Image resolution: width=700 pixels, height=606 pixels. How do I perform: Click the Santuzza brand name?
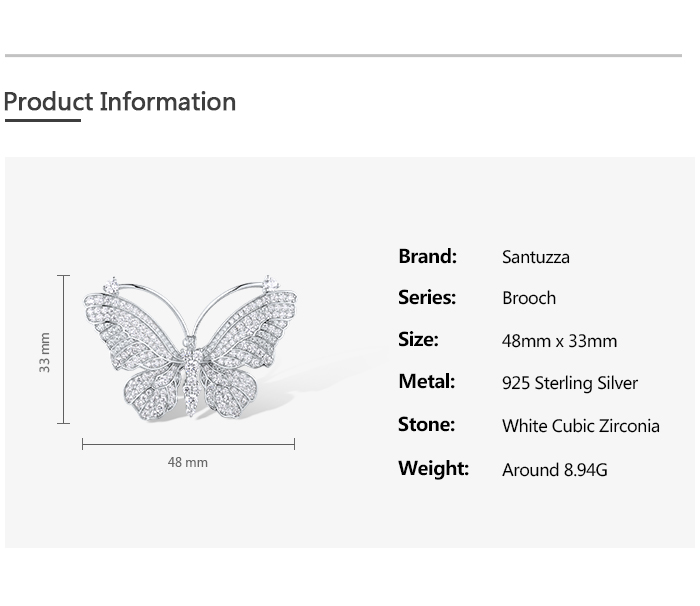click(536, 257)
